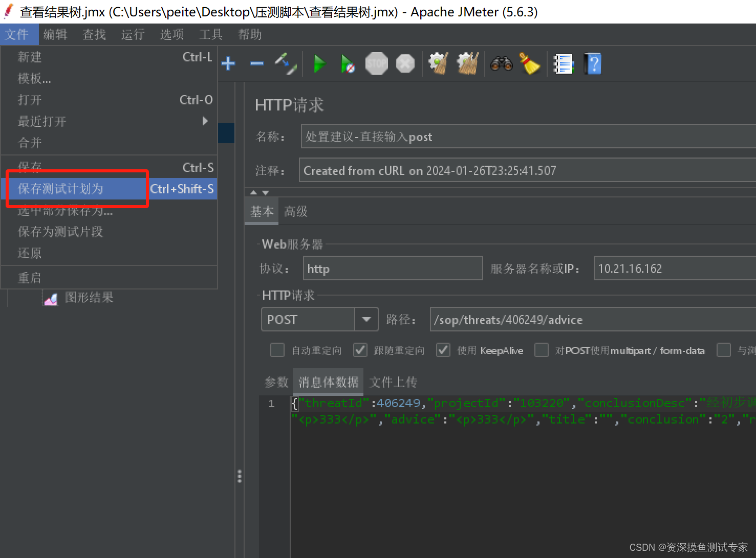
Task: Open the 工具 menu
Action: (x=211, y=34)
